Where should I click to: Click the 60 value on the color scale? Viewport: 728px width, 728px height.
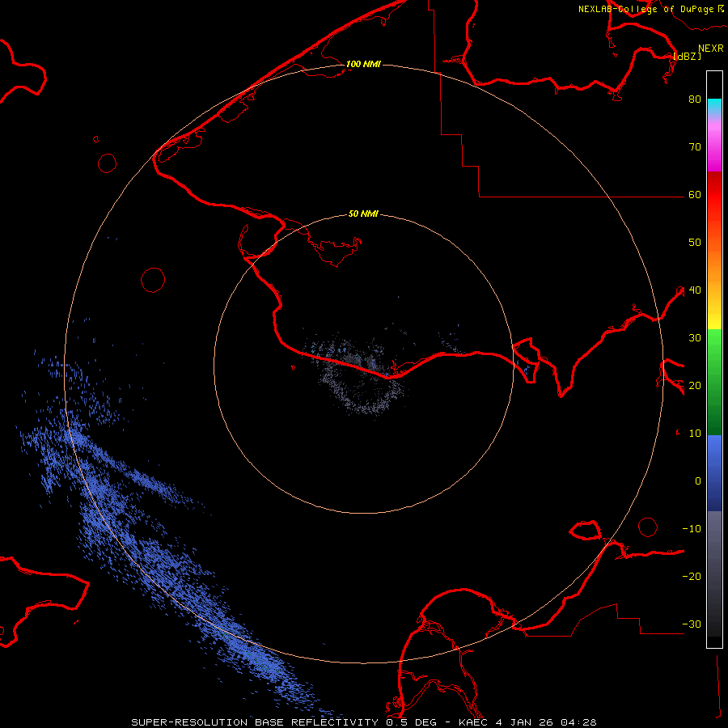695,195
